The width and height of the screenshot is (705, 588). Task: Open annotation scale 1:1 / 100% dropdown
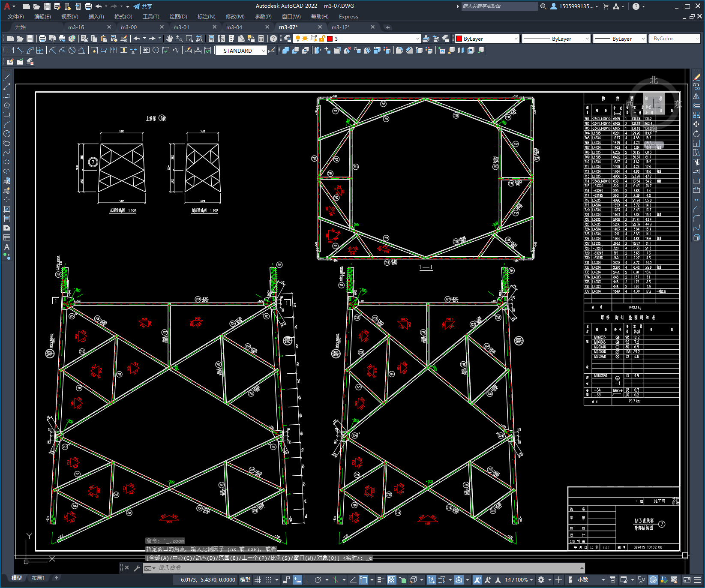[x=519, y=580]
